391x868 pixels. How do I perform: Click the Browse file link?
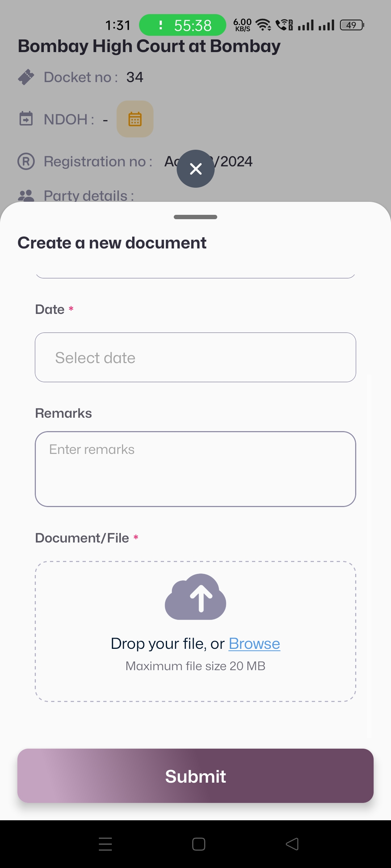(x=254, y=644)
